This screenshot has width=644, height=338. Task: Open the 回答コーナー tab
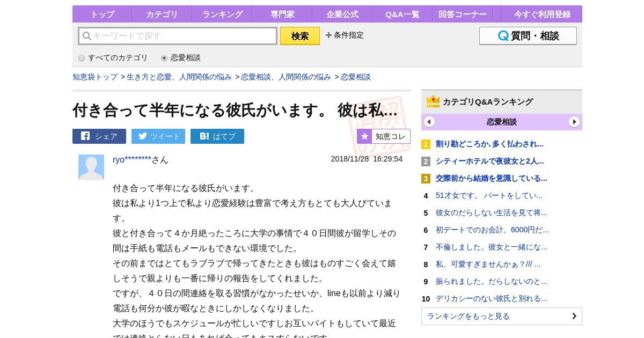click(x=462, y=14)
